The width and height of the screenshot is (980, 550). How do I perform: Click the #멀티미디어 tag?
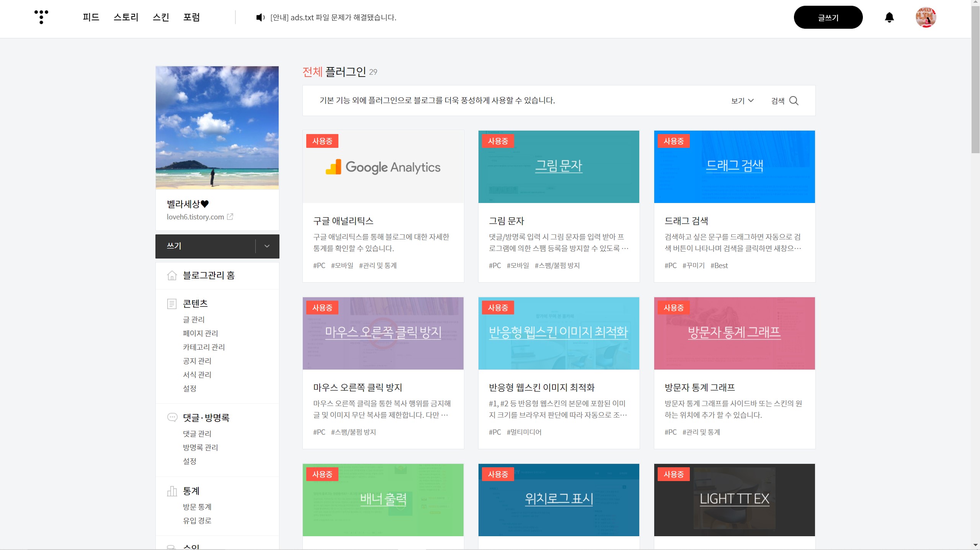(x=524, y=432)
